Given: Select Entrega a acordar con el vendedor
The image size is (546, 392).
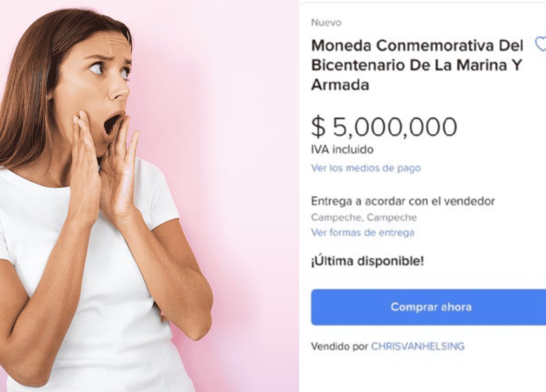Looking at the screenshot, I should pyautogui.click(x=403, y=201).
